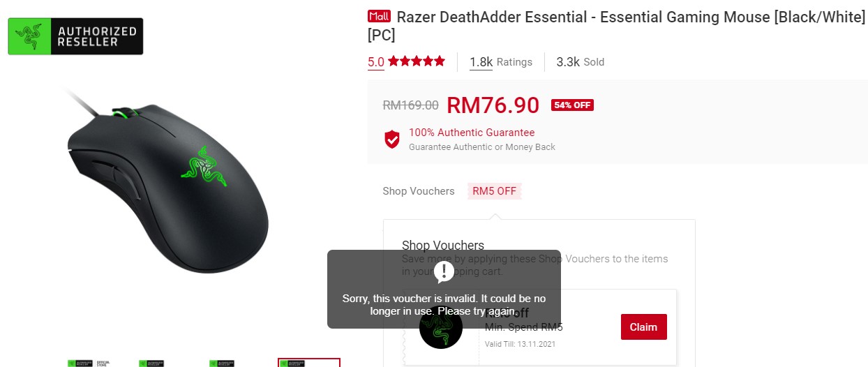Click the Razer Authorized Reseller badge
The height and width of the screenshot is (367, 868).
(75, 36)
